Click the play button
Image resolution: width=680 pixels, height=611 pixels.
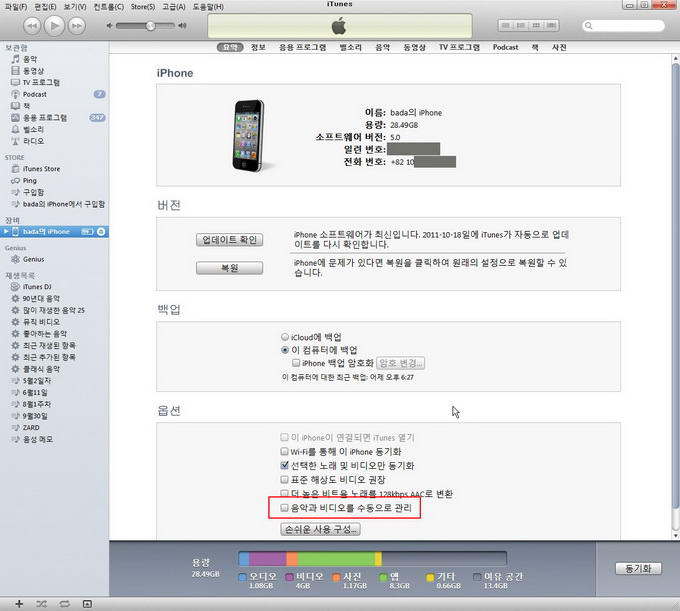coord(55,26)
